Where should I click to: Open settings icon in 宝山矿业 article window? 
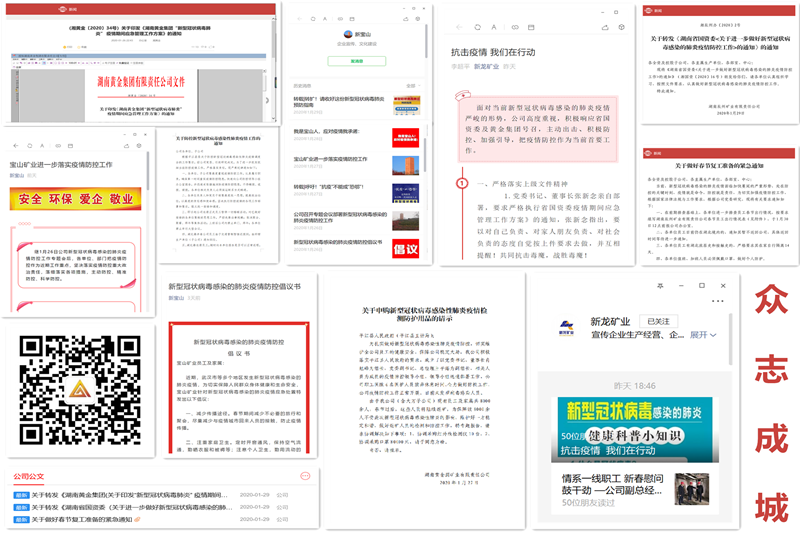point(139,146)
